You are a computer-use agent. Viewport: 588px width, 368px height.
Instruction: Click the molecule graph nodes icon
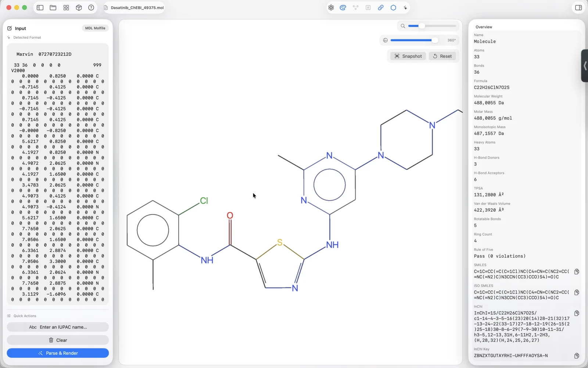click(356, 8)
